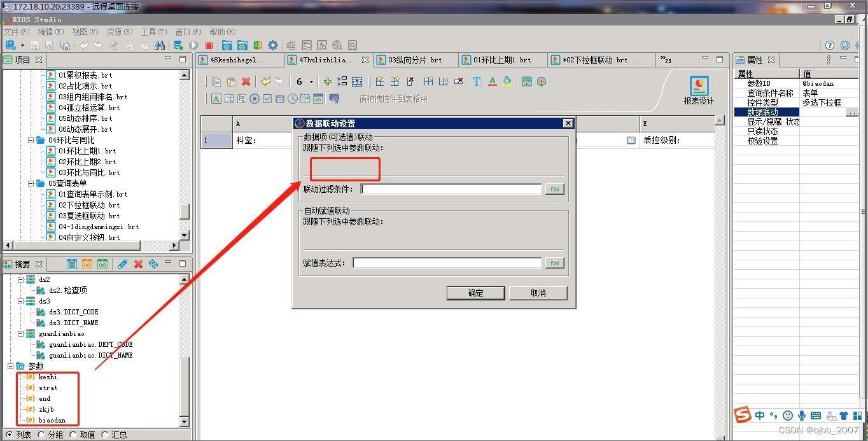Screen dimensions: 868x441
Task: Click the paste icon in report toolbar
Action: point(231,81)
